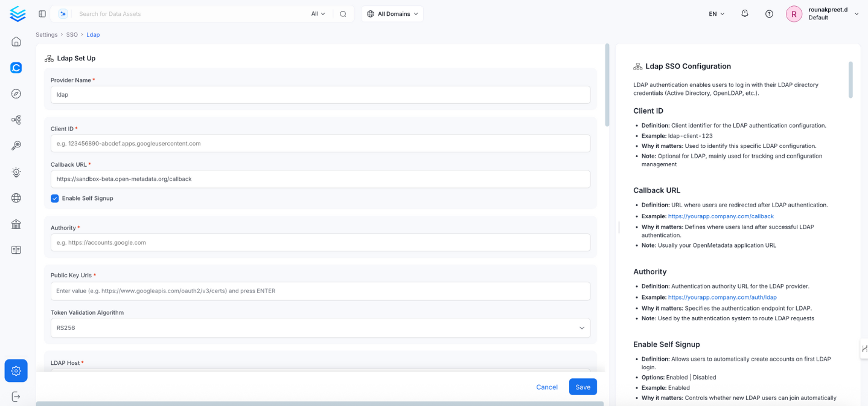Navigate to Settings breadcrumb item

[46, 35]
